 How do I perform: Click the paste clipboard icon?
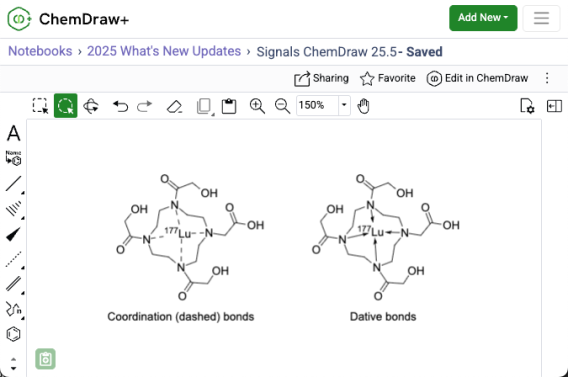pyautogui.click(x=229, y=106)
